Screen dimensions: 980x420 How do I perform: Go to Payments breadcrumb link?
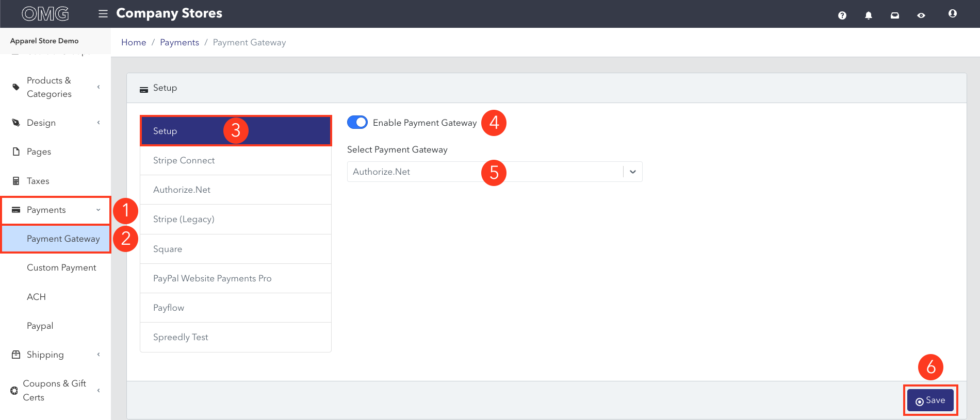tap(179, 42)
